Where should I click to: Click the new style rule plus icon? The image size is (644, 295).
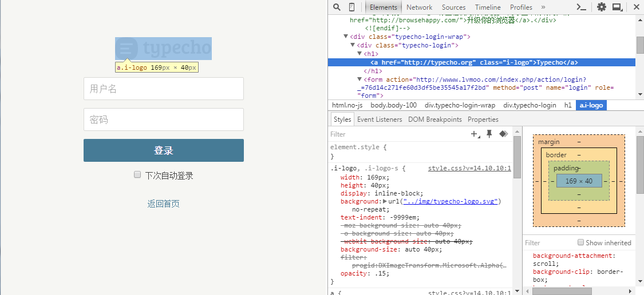tap(475, 134)
